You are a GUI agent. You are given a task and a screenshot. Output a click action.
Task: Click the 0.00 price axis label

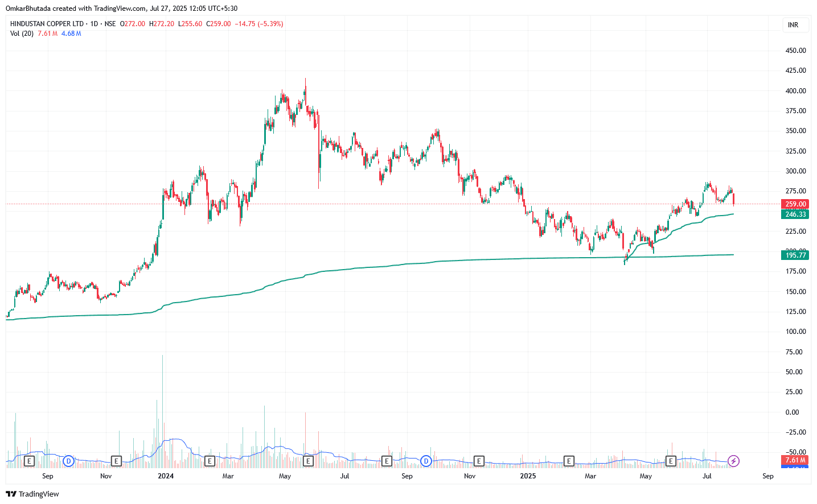(792, 412)
